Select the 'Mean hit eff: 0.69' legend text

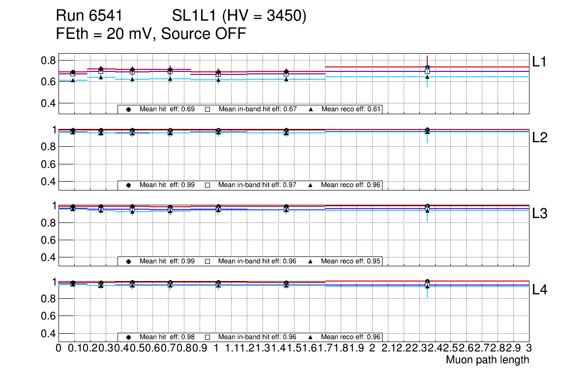(167, 109)
